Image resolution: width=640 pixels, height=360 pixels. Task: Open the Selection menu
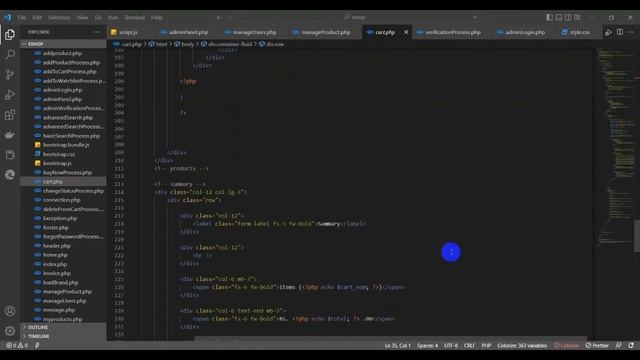coord(59,18)
